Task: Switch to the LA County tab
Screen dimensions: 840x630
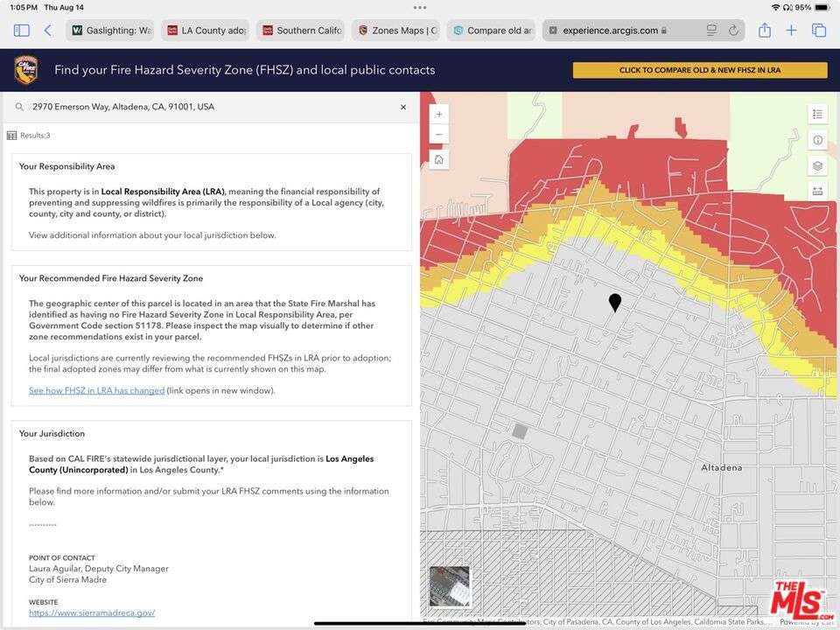Action: (x=206, y=31)
